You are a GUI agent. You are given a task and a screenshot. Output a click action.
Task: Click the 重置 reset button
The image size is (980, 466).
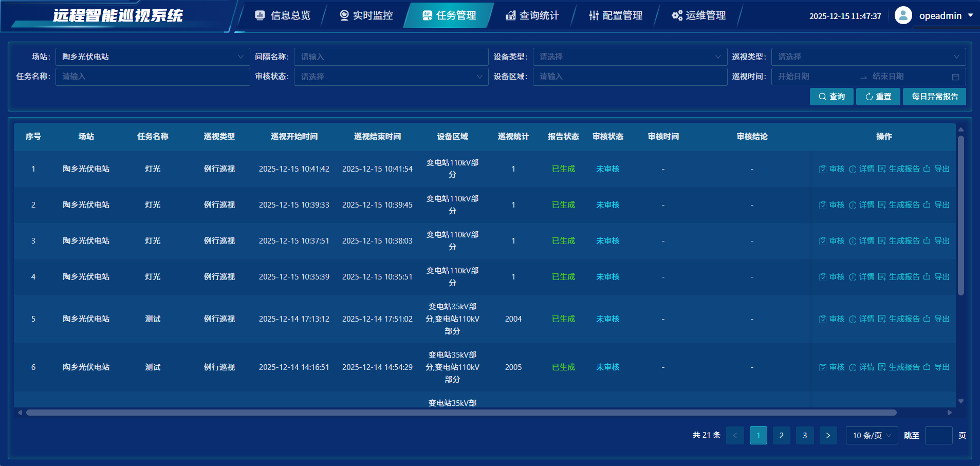[x=878, y=97]
